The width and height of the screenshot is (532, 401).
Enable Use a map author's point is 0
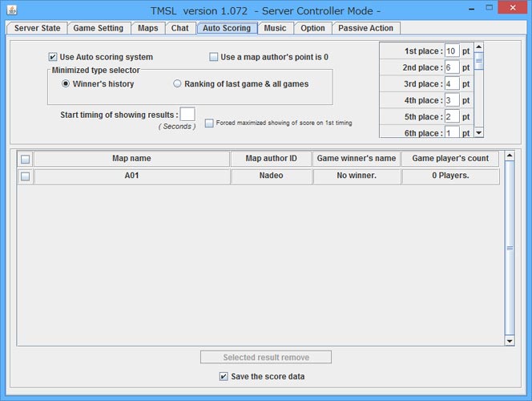pyautogui.click(x=213, y=57)
